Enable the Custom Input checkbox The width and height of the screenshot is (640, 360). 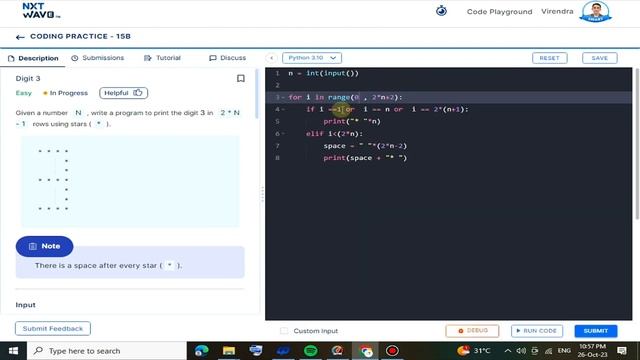284,331
